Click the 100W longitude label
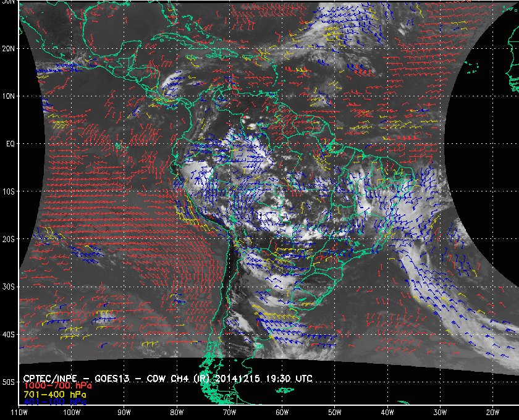 72,413
